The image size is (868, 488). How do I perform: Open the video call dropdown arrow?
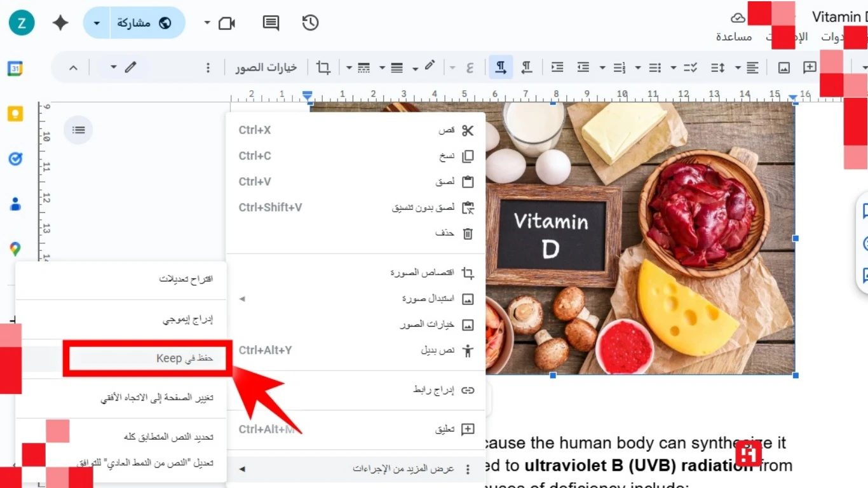tap(207, 24)
